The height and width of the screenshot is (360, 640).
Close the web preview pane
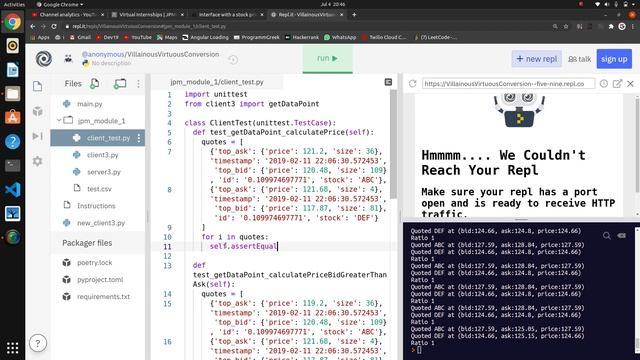(x=630, y=84)
